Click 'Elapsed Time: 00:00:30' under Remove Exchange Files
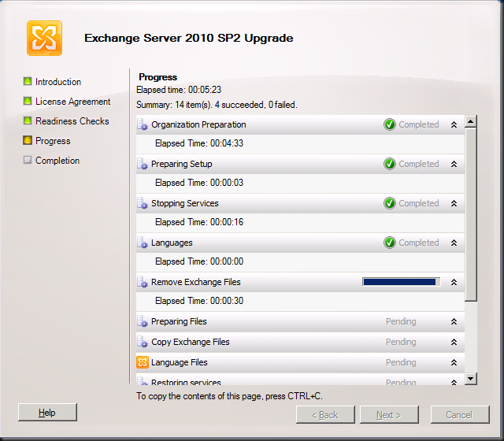Screen dimensions: 504x441 click(199, 301)
